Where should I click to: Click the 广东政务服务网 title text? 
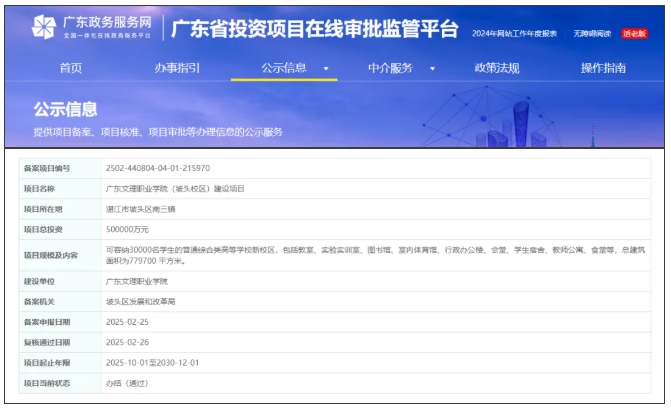tap(107, 22)
